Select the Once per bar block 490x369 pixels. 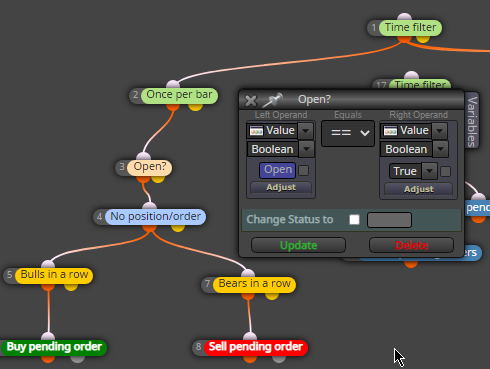pyautogui.click(x=179, y=95)
